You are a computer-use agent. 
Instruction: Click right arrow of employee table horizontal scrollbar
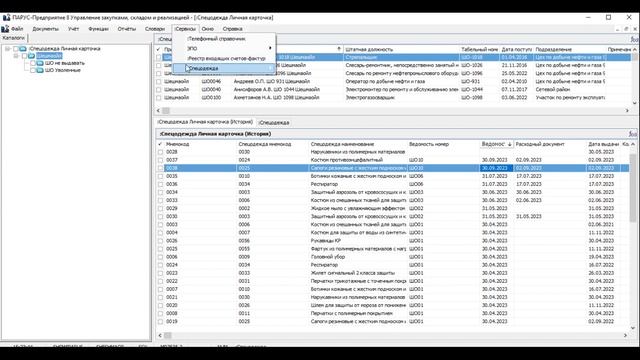click(x=627, y=111)
